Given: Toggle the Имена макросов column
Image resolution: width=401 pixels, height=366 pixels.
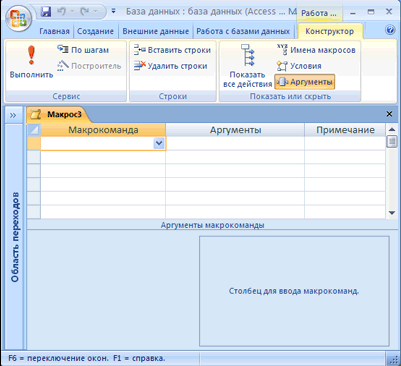Looking at the screenshot, I should [316, 50].
